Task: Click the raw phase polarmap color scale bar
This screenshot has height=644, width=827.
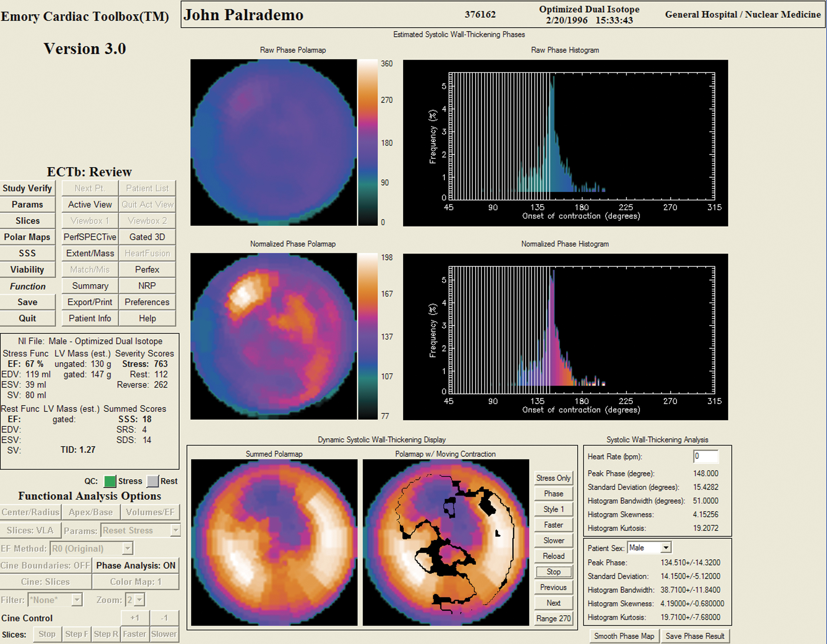Action: 368,142
